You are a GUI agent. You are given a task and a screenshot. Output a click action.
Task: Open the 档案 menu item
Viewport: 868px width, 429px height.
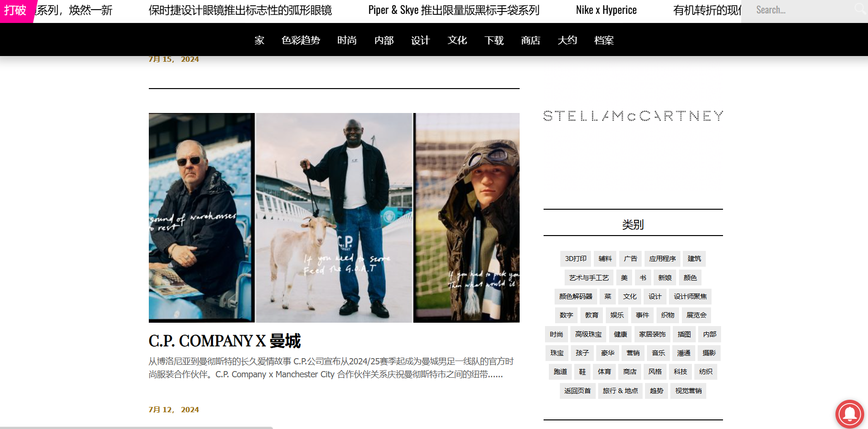point(604,40)
